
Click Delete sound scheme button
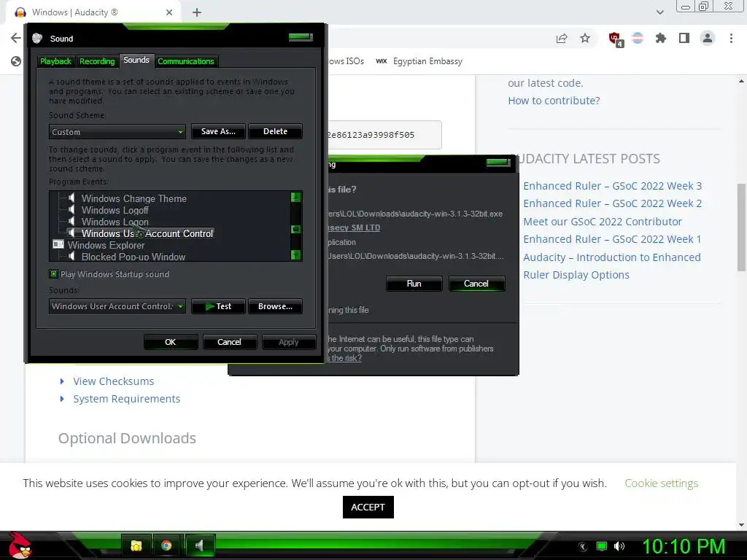point(275,131)
